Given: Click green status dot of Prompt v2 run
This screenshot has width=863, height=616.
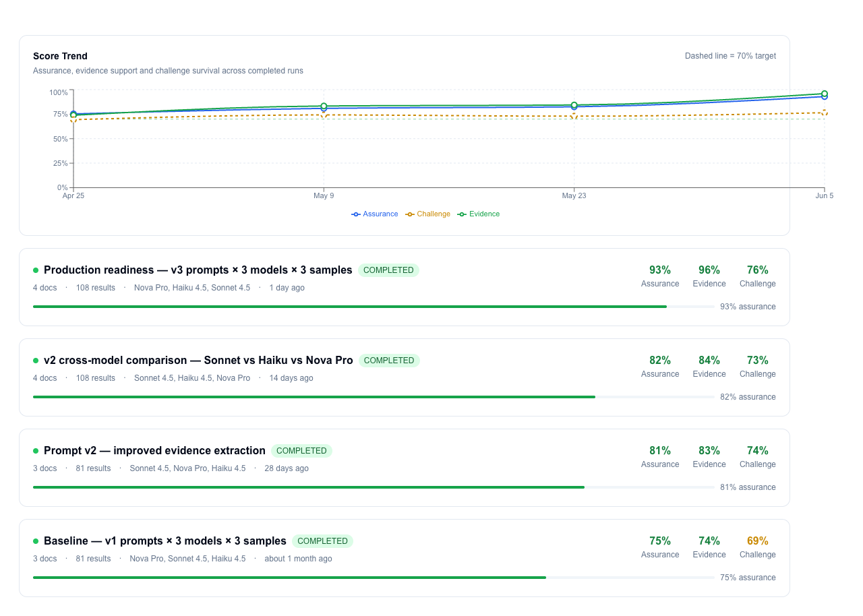Looking at the screenshot, I should point(36,451).
